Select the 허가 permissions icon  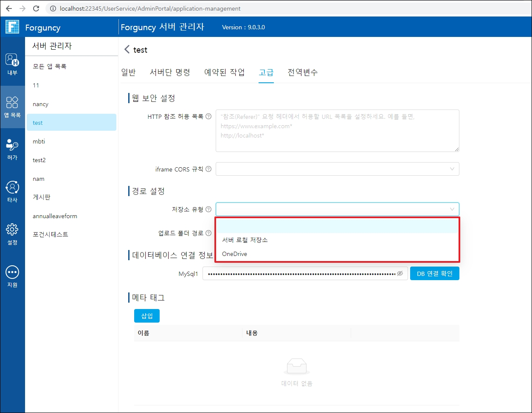point(12,149)
